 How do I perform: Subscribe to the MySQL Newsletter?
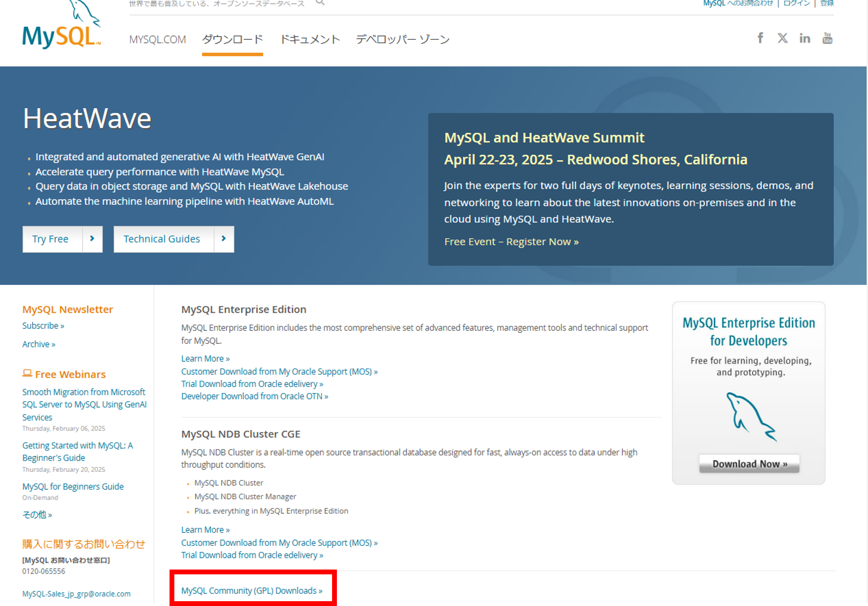(x=42, y=326)
